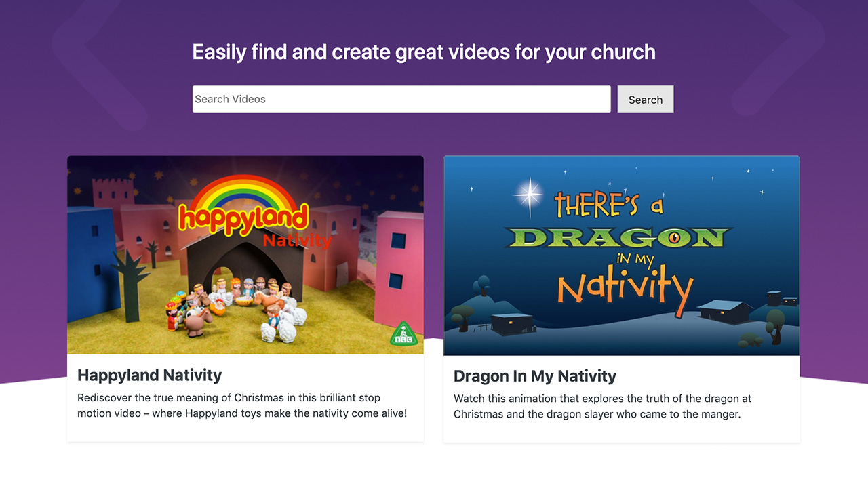The image size is (868, 488).
Task: Click the ELC logo badge on Happyland thumbnail
Action: pos(403,335)
